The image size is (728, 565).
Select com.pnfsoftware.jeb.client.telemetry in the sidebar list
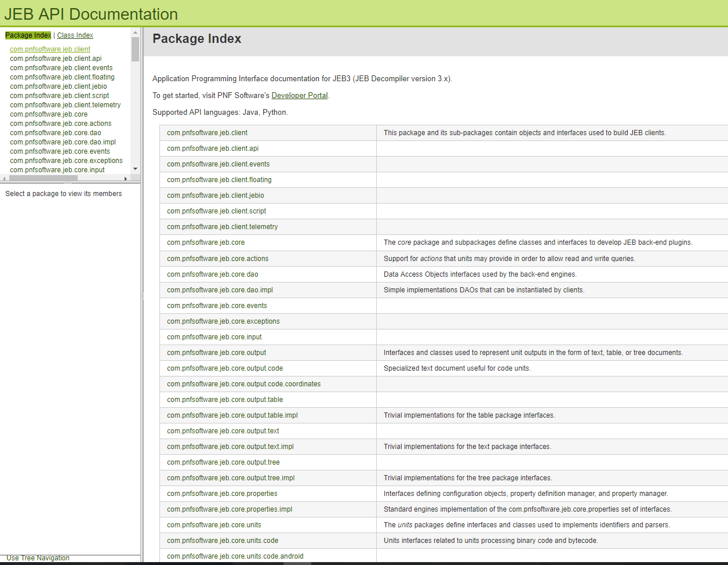click(65, 105)
